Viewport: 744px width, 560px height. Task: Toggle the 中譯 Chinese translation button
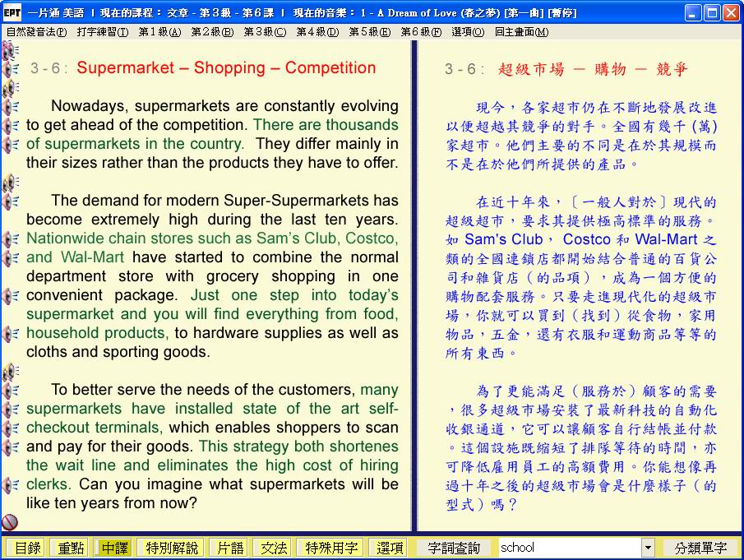pos(114,548)
